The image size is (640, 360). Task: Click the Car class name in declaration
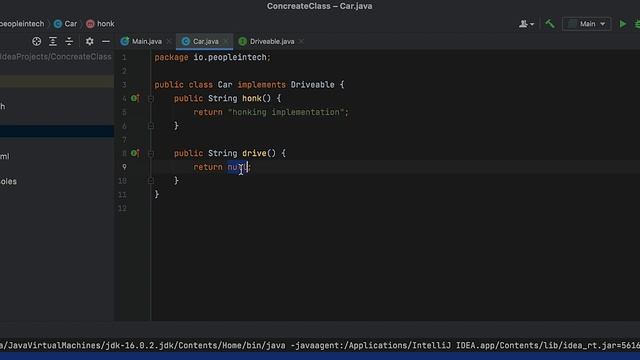tap(225, 85)
